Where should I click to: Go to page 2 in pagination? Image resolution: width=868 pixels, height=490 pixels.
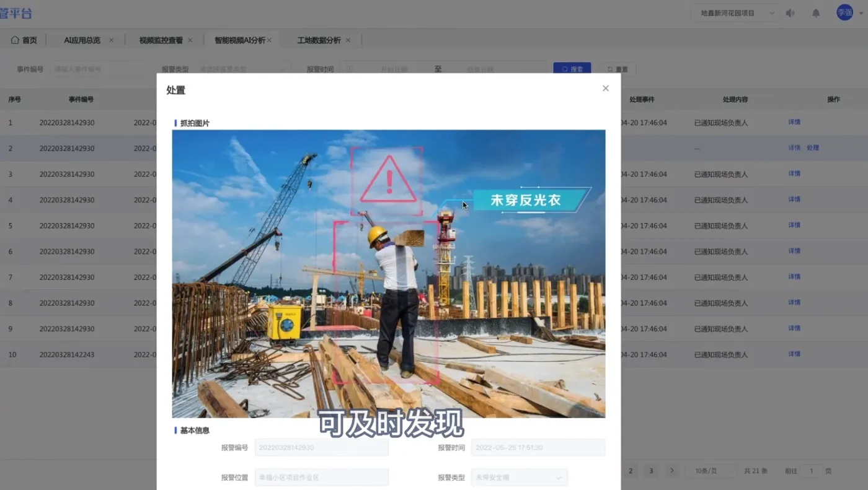[631, 471]
